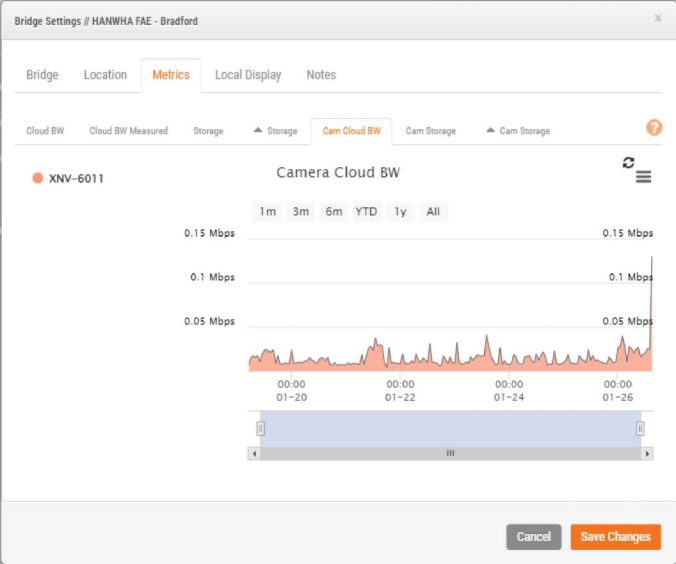Viewport: 676px width, 564px height.
Task: Open the Notes tab
Action: click(321, 75)
